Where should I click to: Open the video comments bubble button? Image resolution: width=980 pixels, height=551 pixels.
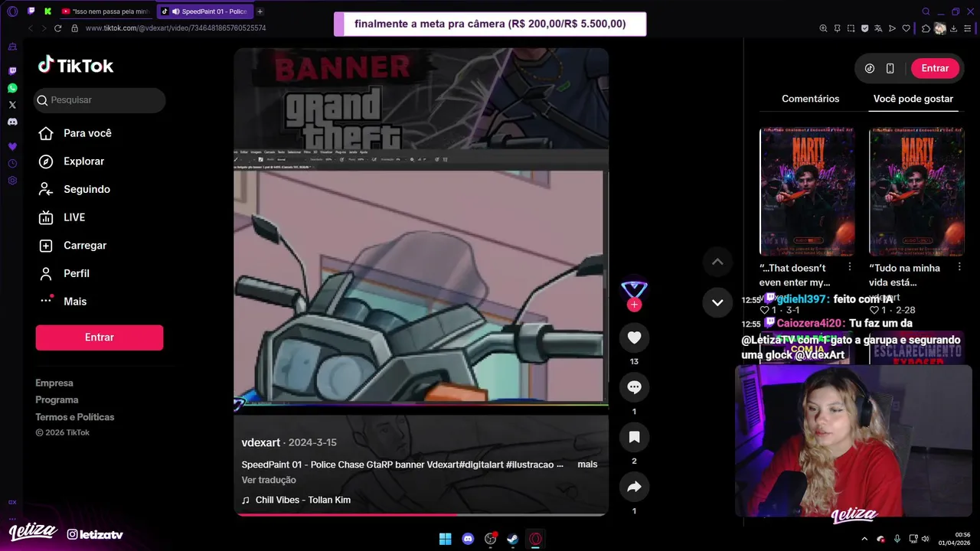[x=634, y=387]
